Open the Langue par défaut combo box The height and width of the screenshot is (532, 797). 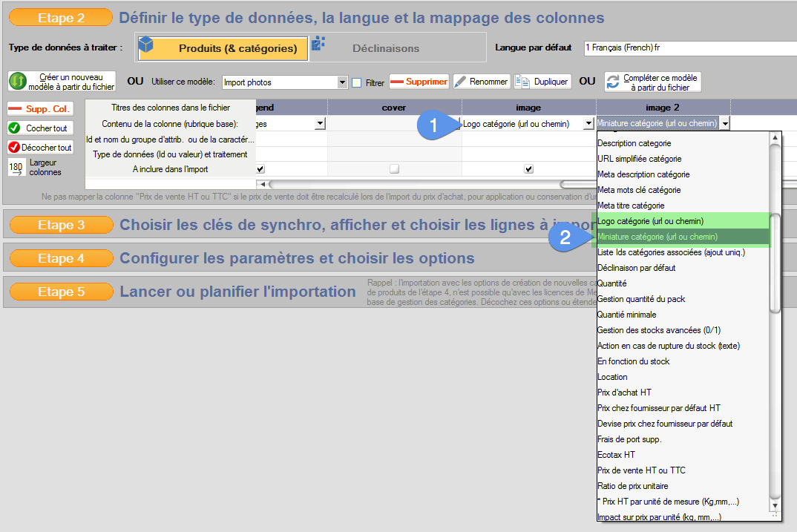[x=689, y=47]
